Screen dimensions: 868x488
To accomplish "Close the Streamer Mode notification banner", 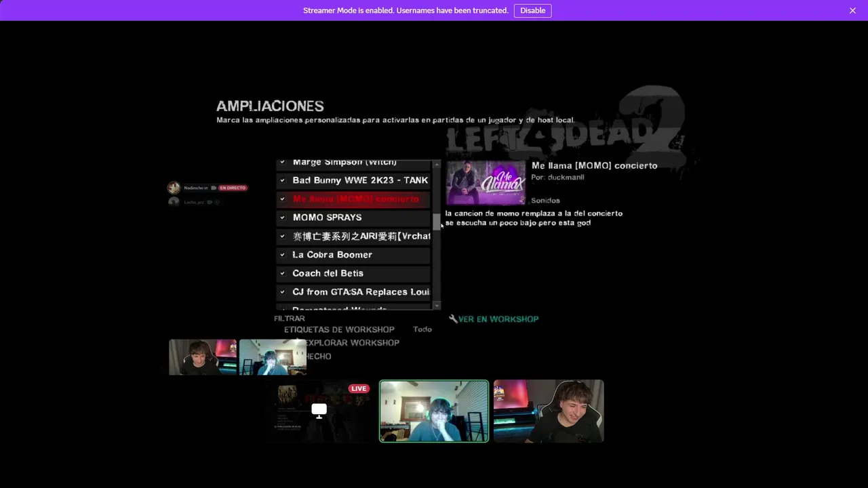I will click(x=852, y=10).
